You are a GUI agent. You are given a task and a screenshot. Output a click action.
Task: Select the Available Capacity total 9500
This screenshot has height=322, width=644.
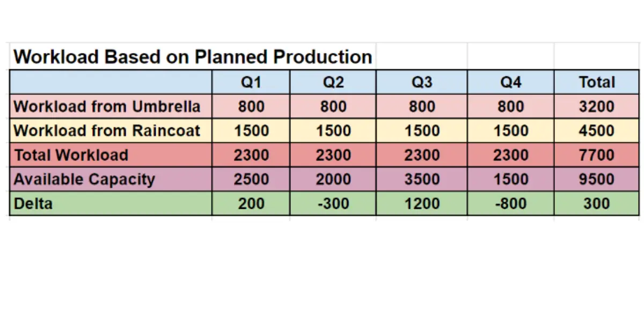click(x=596, y=179)
